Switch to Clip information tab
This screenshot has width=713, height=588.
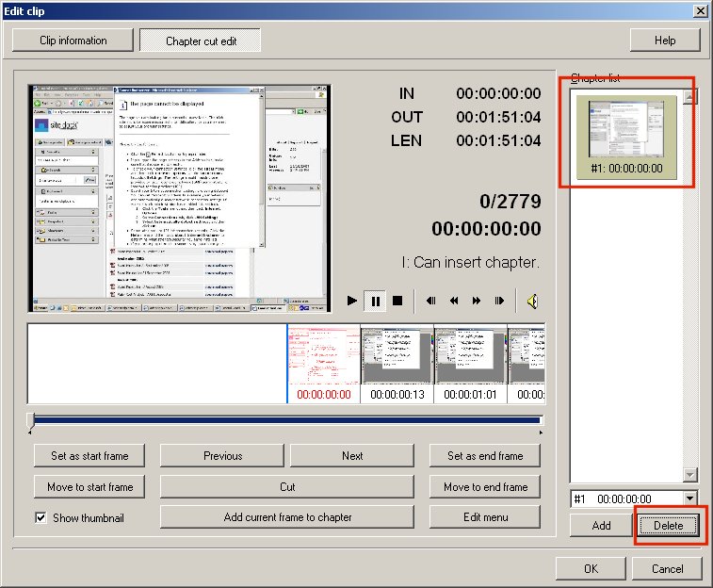(73, 41)
